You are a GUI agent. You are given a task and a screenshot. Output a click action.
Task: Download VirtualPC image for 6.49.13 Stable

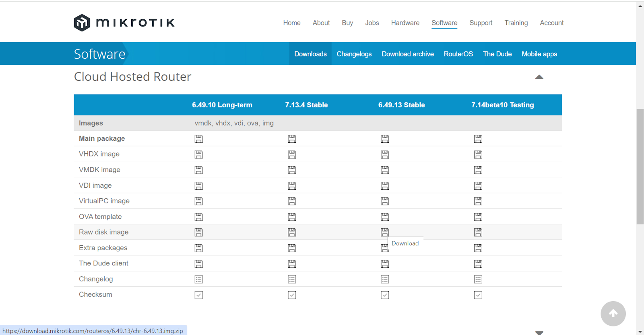click(x=385, y=201)
